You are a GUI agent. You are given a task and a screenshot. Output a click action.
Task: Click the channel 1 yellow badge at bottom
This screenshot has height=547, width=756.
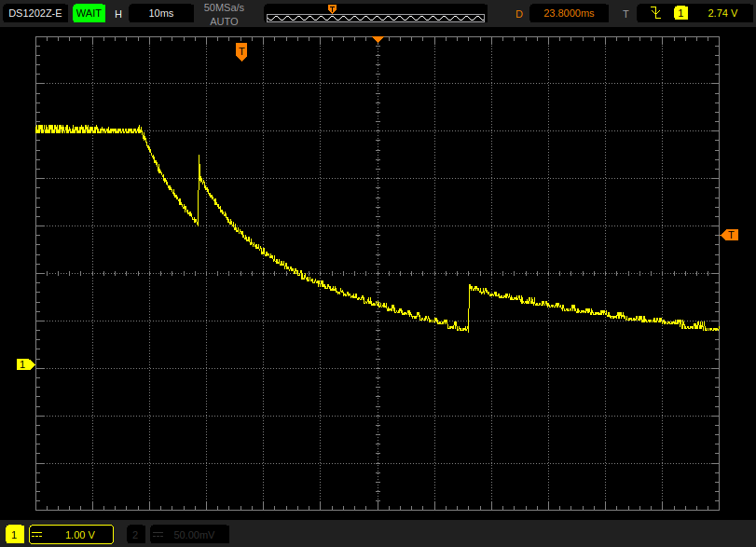coord(14,535)
